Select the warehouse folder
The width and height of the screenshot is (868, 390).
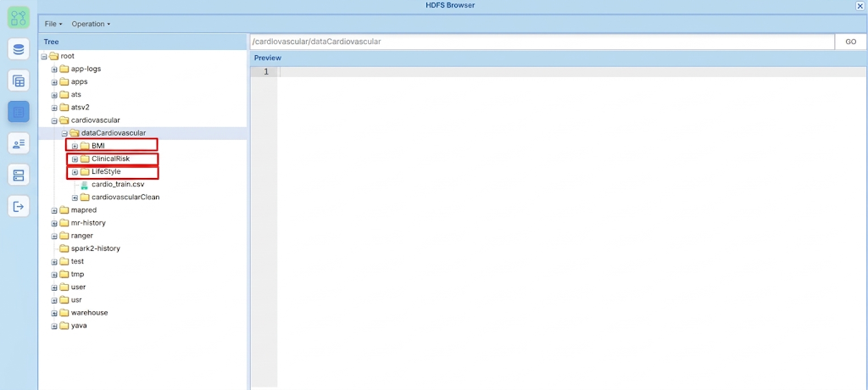89,313
